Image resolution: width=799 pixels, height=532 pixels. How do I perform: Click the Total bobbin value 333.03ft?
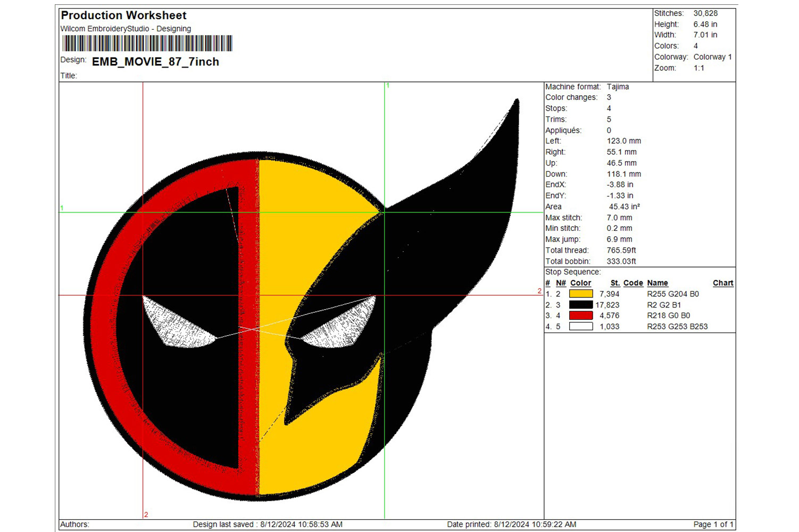pos(621,261)
